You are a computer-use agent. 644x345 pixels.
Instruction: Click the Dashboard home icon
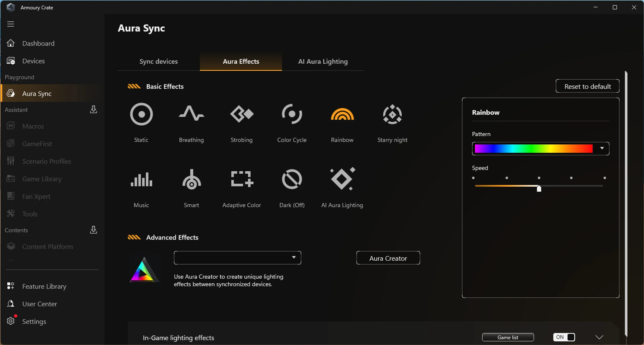point(11,43)
